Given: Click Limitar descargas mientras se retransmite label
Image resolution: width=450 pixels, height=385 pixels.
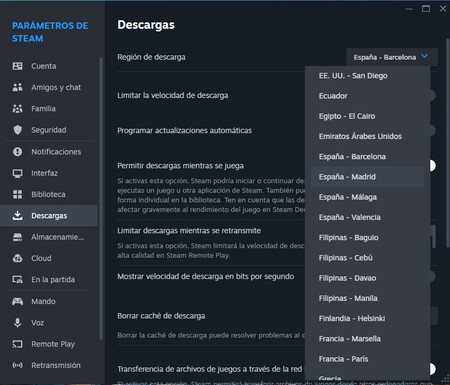Looking at the screenshot, I should 189,231.
